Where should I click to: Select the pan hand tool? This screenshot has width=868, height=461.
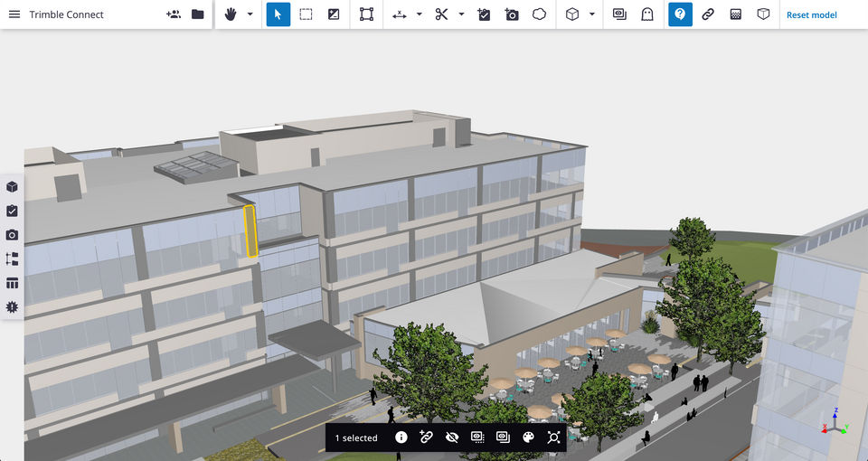[x=231, y=14]
